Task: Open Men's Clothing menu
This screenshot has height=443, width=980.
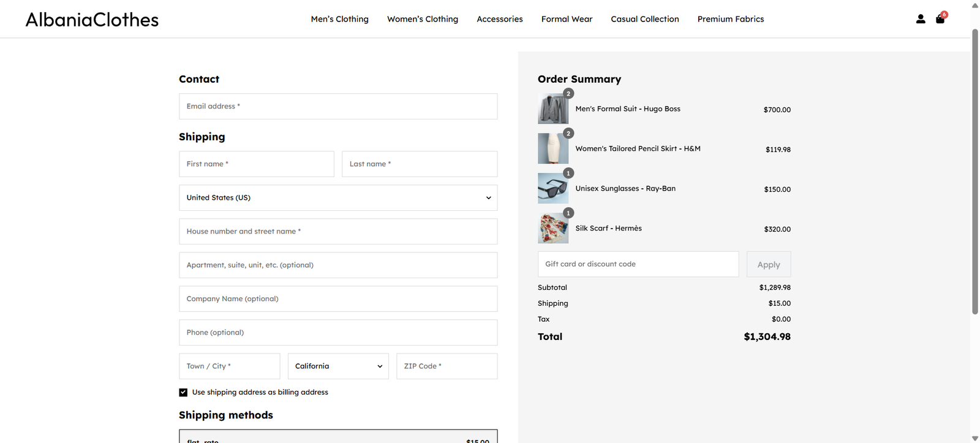Action: [x=339, y=19]
